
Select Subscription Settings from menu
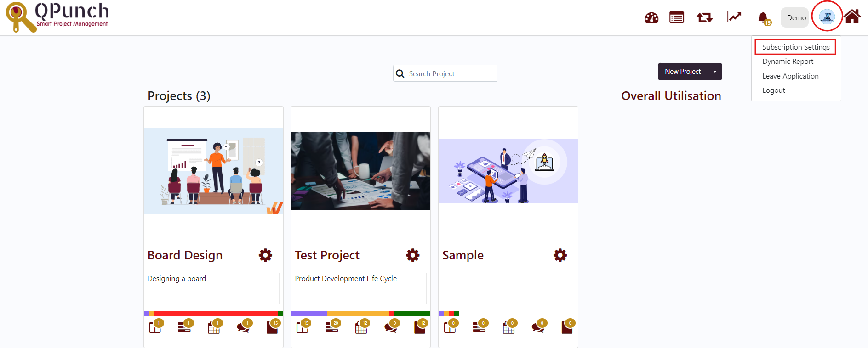(796, 47)
